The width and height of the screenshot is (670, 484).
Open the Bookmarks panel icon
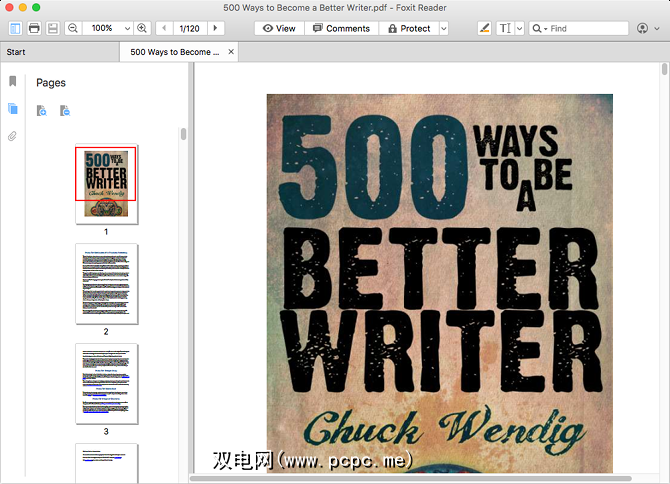[x=13, y=81]
